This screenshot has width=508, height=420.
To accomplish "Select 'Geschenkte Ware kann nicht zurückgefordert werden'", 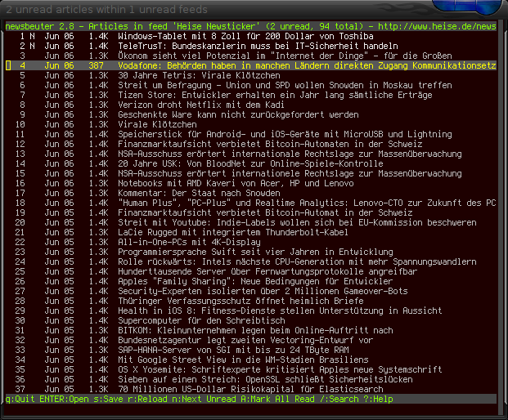I will [x=251, y=114].
